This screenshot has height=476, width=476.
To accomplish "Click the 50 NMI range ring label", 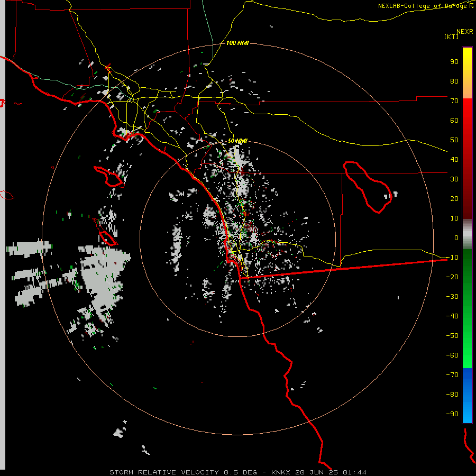I will tap(237, 141).
